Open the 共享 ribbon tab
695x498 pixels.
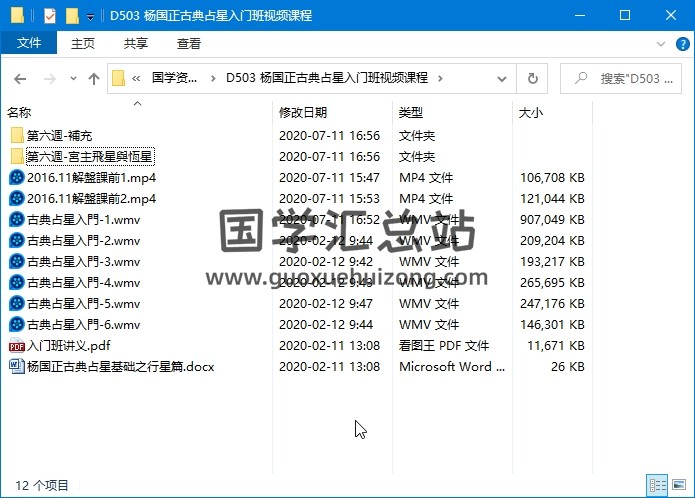point(136,43)
